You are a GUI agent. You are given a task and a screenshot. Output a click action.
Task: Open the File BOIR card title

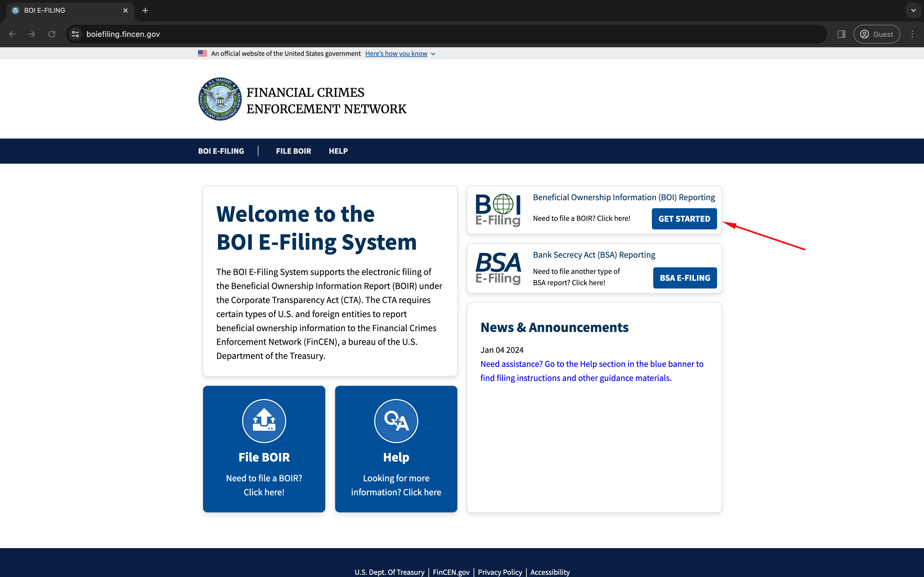tap(264, 457)
